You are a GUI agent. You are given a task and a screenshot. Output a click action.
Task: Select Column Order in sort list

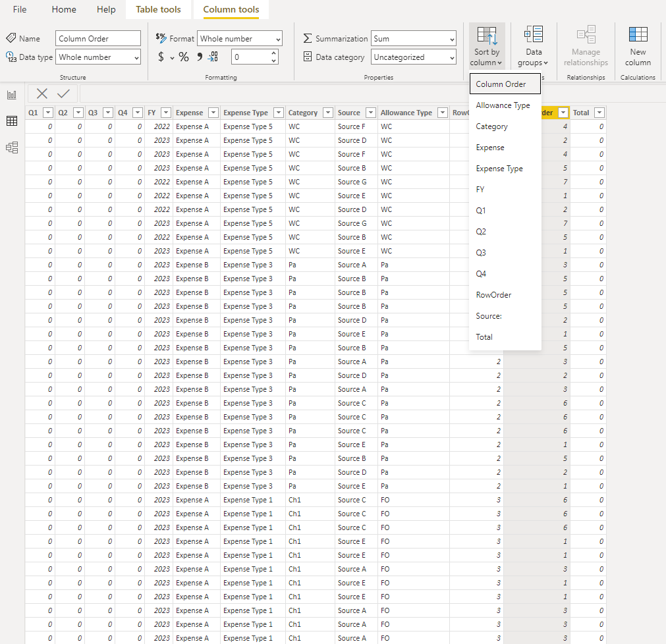505,84
